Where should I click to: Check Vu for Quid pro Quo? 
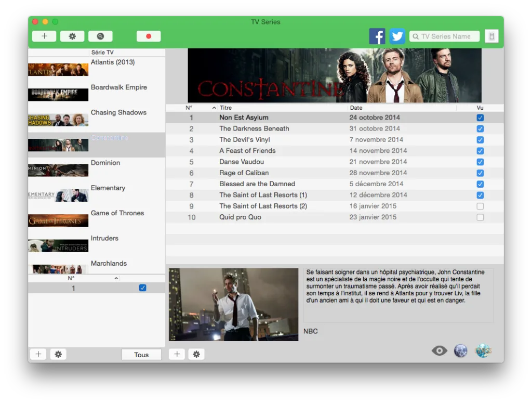[x=480, y=217]
